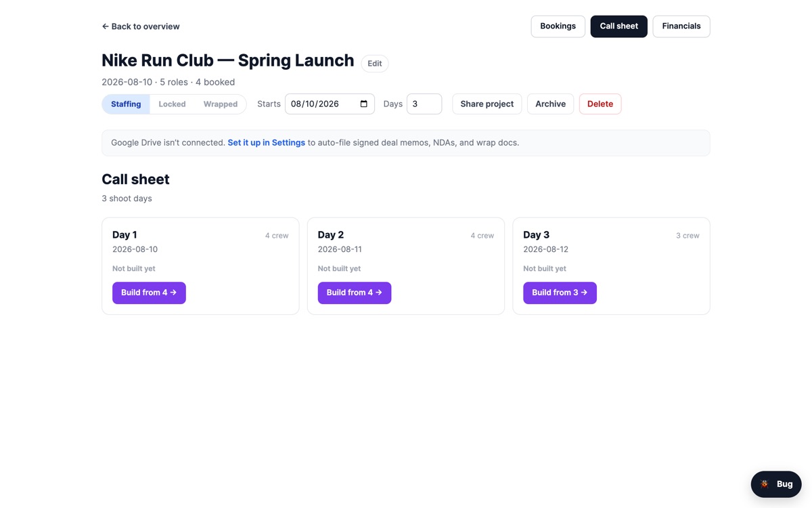812x508 pixels.
Task: Follow the Set it up in Settings link
Action: coord(266,143)
